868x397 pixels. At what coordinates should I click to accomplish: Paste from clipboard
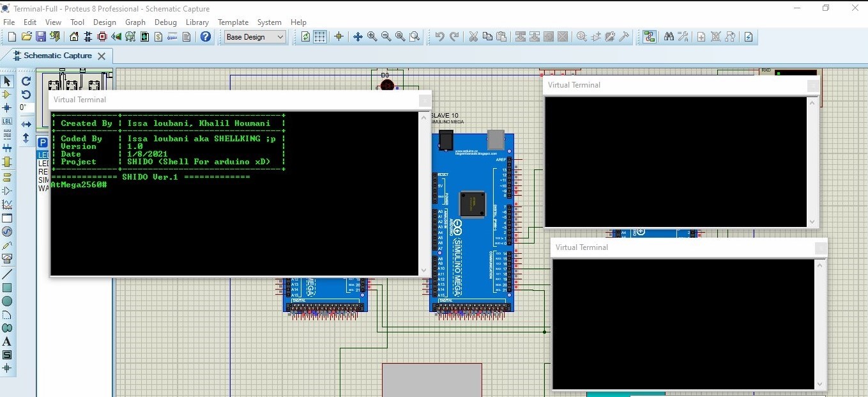coord(501,37)
